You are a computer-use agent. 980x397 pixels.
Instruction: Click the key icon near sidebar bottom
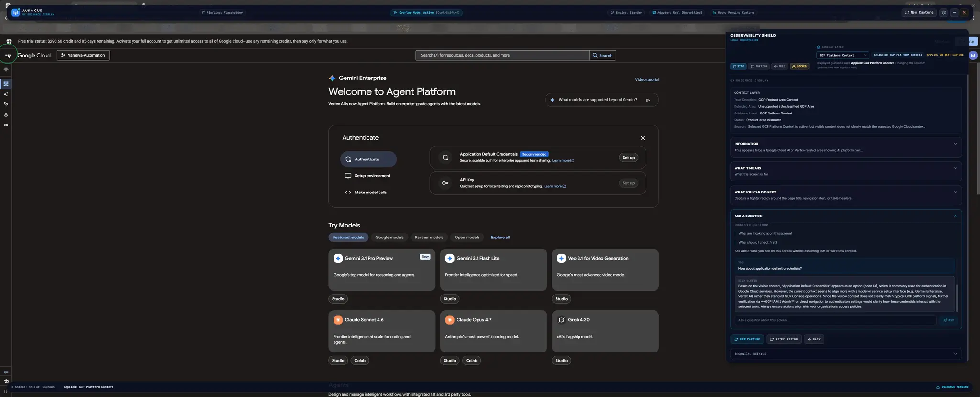pyautogui.click(x=6, y=372)
